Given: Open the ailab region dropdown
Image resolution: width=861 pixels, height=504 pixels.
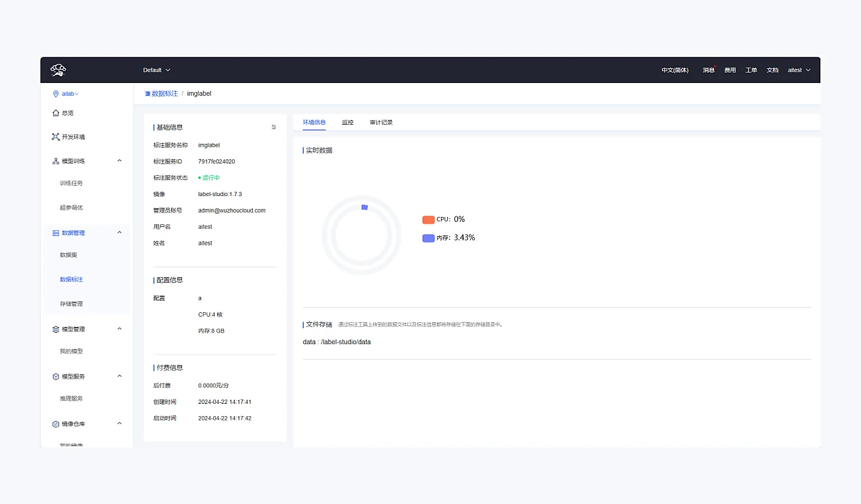Looking at the screenshot, I should [70, 94].
